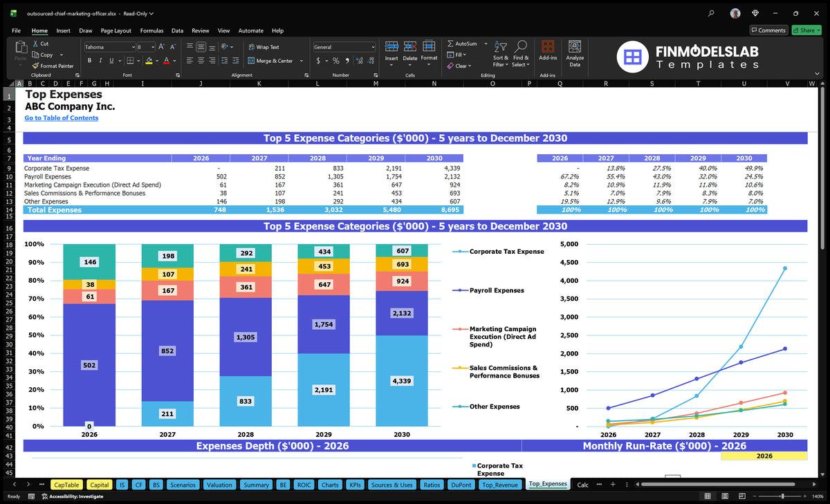Click the Increase Decimal icon

360,61
